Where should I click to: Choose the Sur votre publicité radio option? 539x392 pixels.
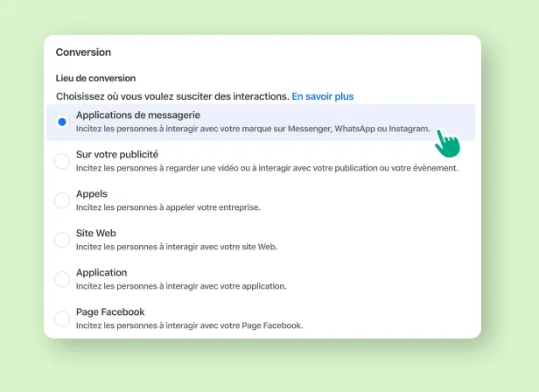point(62,161)
